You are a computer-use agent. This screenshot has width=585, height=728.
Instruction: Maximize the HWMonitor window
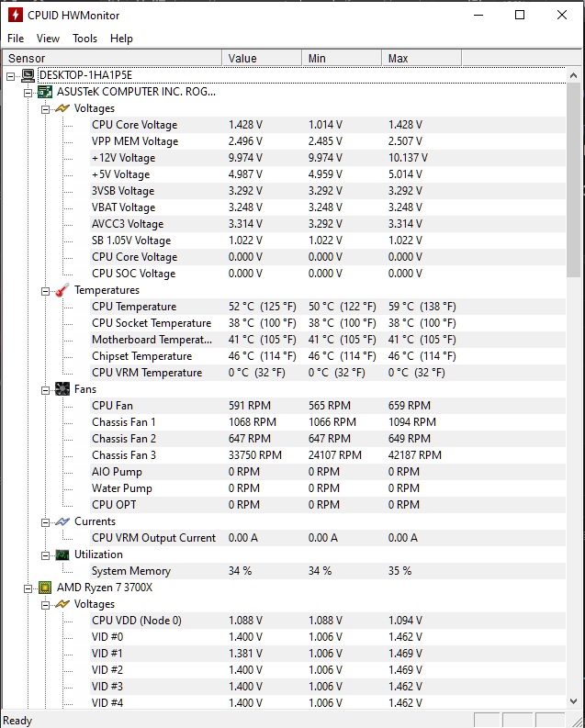coord(520,15)
